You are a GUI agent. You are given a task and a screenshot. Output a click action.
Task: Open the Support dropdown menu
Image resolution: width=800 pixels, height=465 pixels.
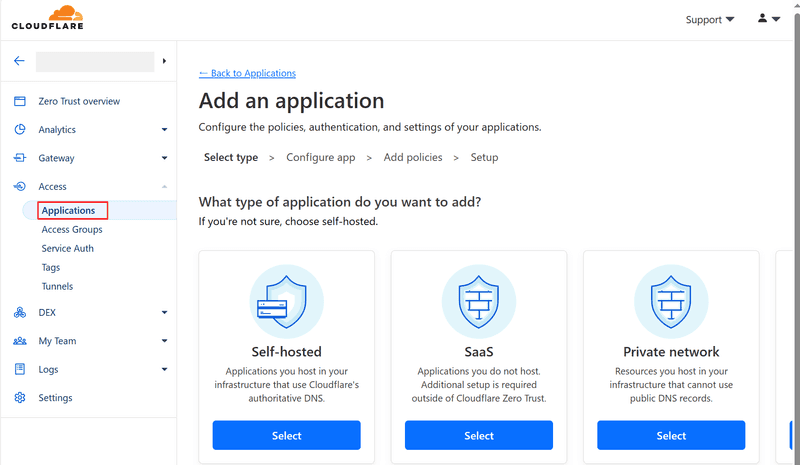[709, 19]
